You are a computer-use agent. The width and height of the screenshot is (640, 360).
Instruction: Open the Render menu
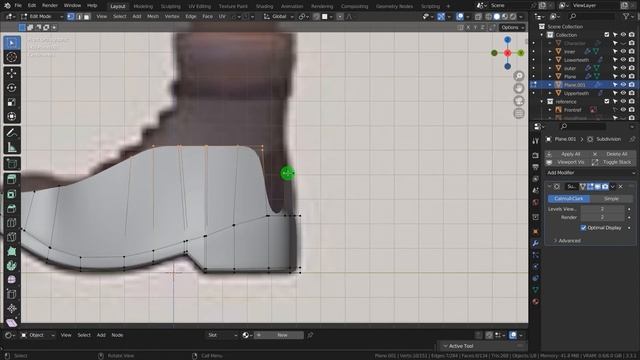point(50,6)
